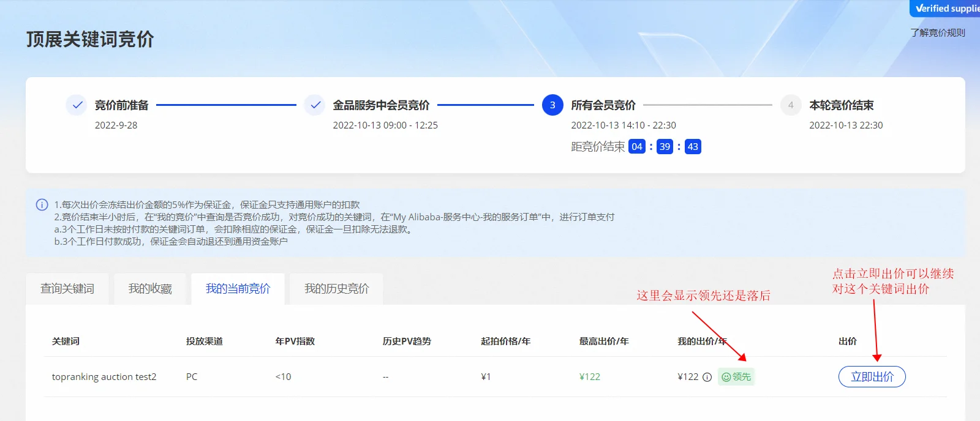Select the 我的当前竞价 tab
The height and width of the screenshot is (421, 980).
238,289
